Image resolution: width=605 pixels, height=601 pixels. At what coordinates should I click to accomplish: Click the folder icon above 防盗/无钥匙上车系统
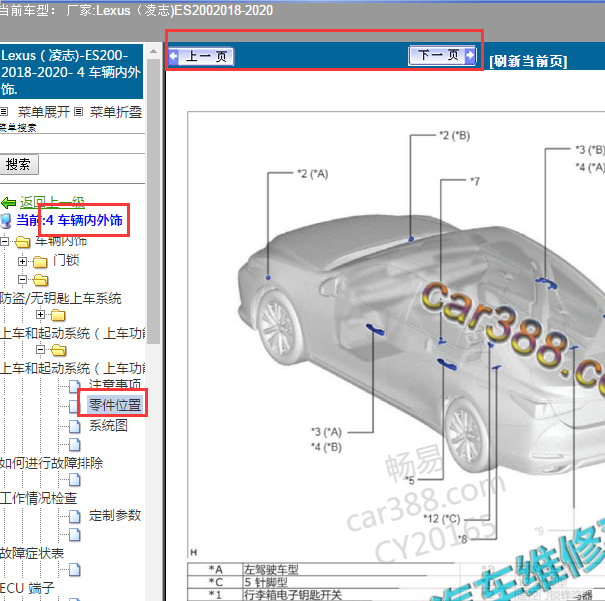(41, 280)
